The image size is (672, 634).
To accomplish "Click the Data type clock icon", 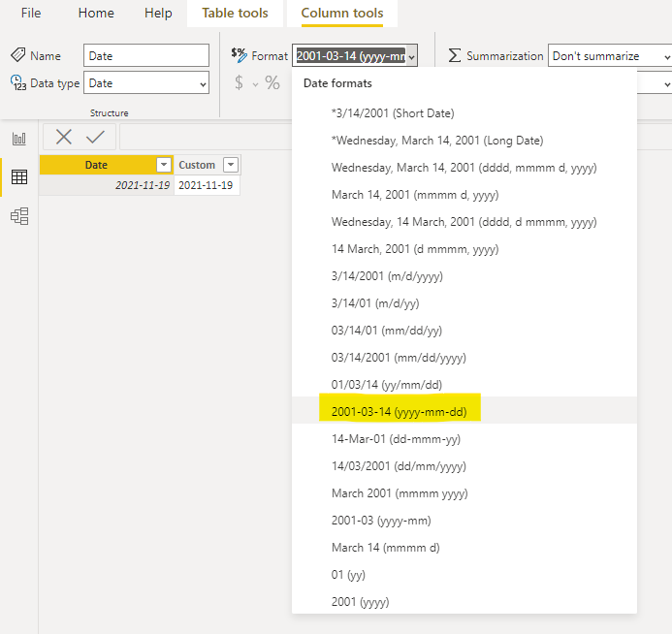I will pyautogui.click(x=18, y=82).
